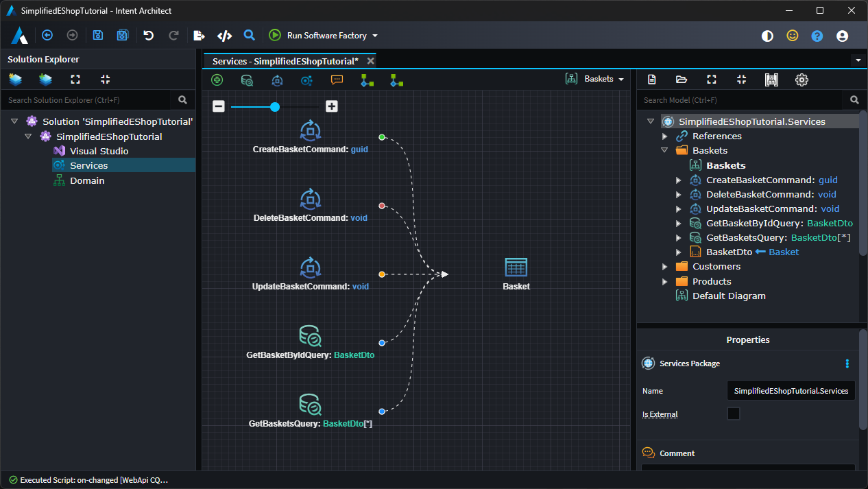
Task: Select the Basket entity on diagram
Action: click(x=516, y=274)
